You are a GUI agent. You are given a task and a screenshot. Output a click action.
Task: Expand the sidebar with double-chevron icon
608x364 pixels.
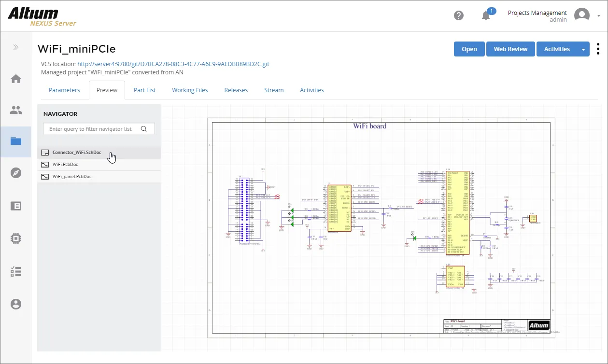point(16,47)
